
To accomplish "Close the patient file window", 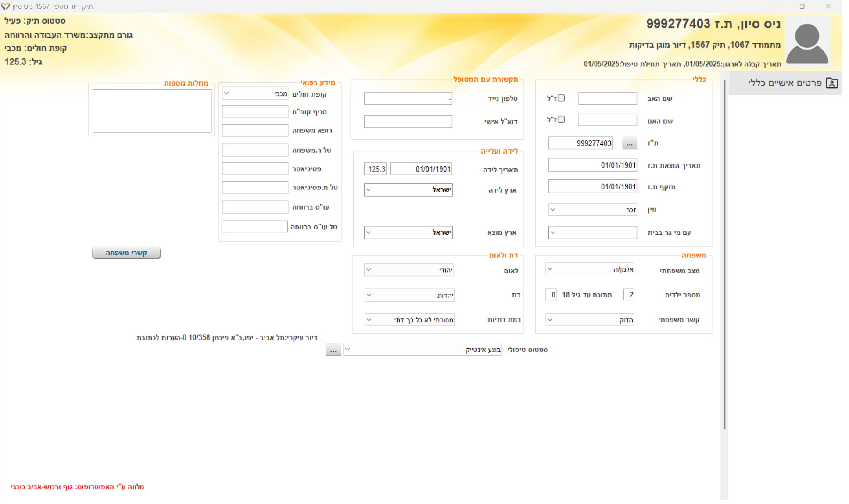I will click(828, 6).
